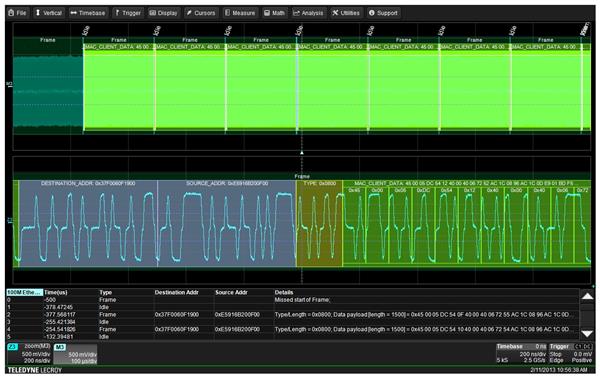Screen dimensions: 600x378
Task: Click the Measure ruler icon
Action: [227, 13]
